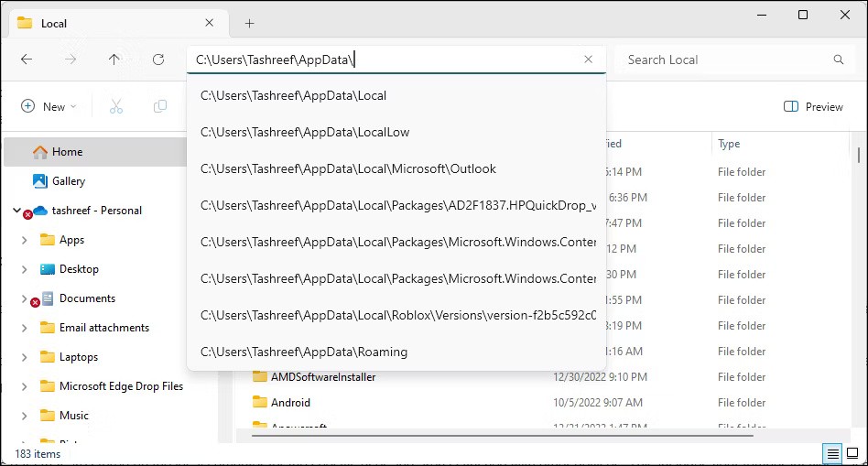This screenshot has height=466, width=868.
Task: Choose the AppData\Roaming path suggestion
Action: [304, 352]
